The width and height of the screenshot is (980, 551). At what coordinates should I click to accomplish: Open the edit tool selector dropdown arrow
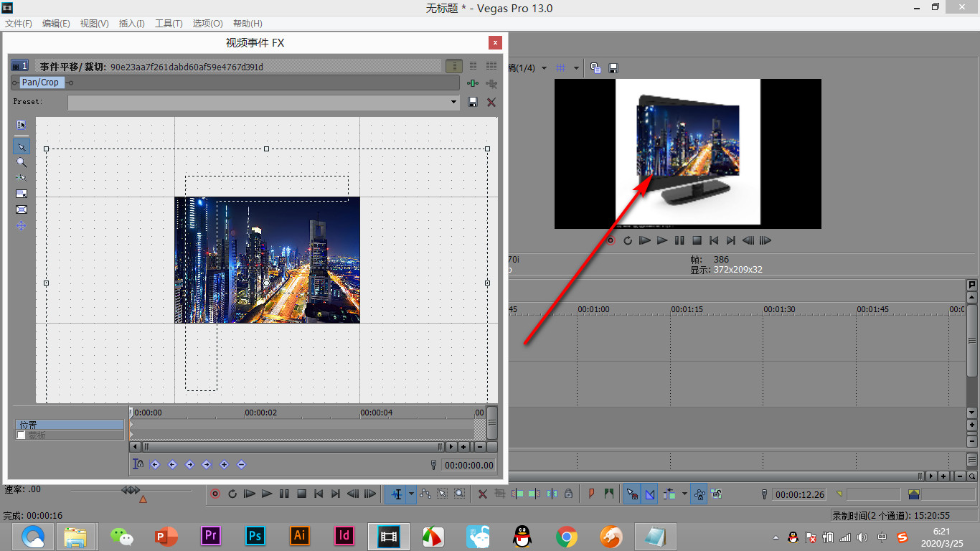pyautogui.click(x=411, y=494)
